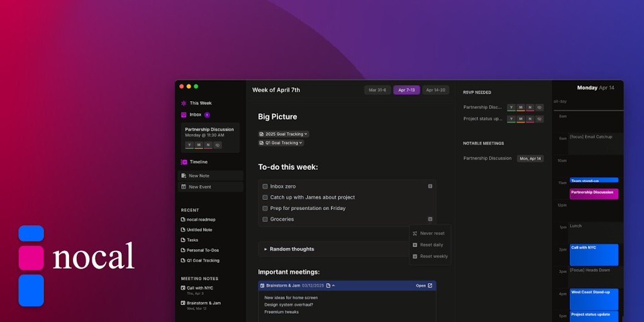Viewport: 644px width, 322px height.
Task: Click the Untitled Note document icon
Action: click(x=183, y=230)
